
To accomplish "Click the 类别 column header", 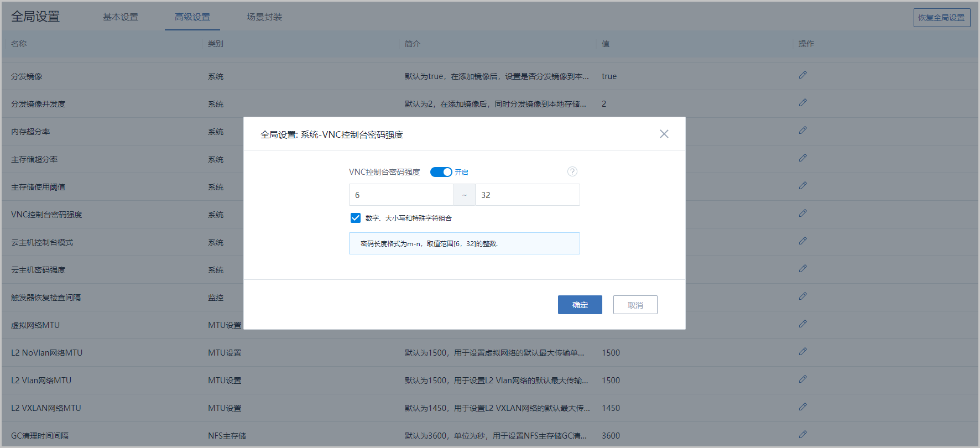I will coord(216,44).
